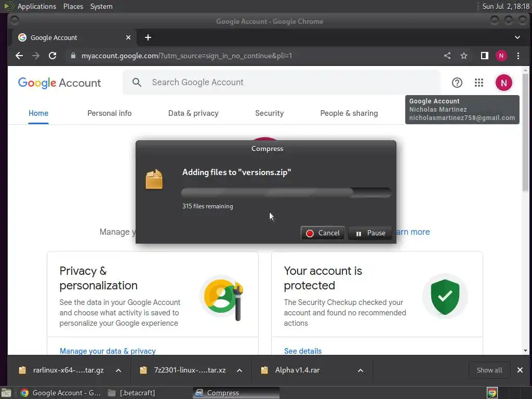Click the Chrome back arrow
532x399 pixels.
point(19,56)
